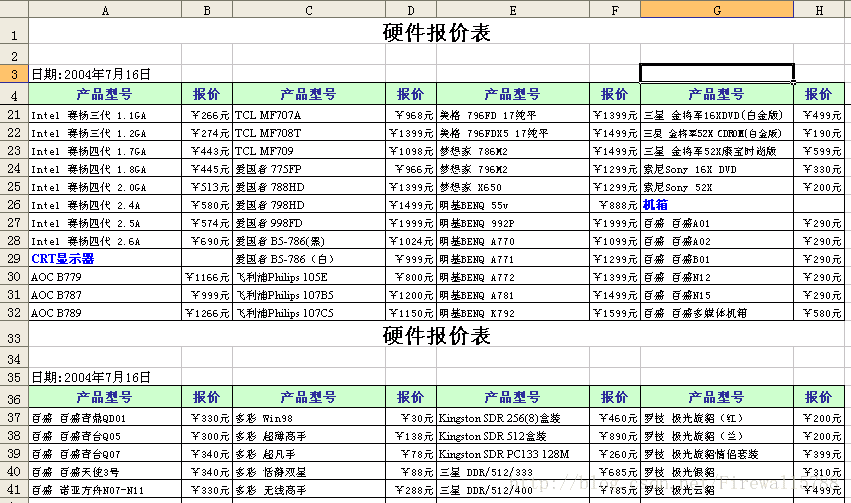Click the empty selected cell G3

717,73
